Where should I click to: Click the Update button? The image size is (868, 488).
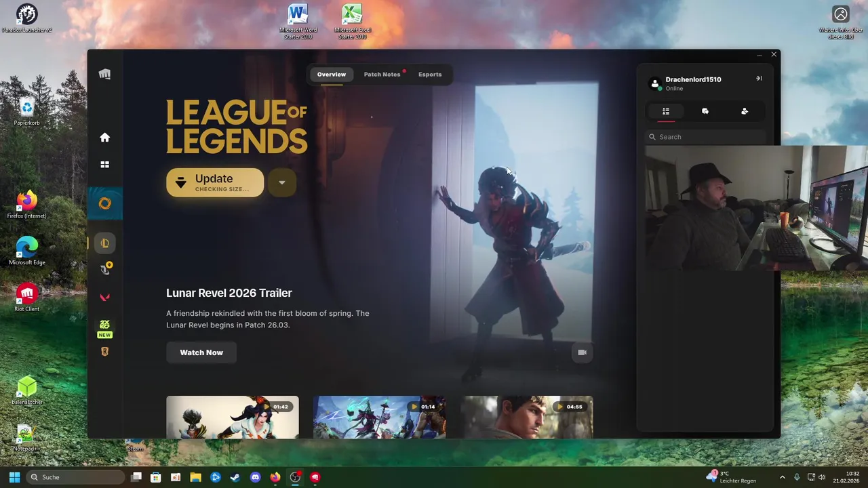pyautogui.click(x=215, y=182)
